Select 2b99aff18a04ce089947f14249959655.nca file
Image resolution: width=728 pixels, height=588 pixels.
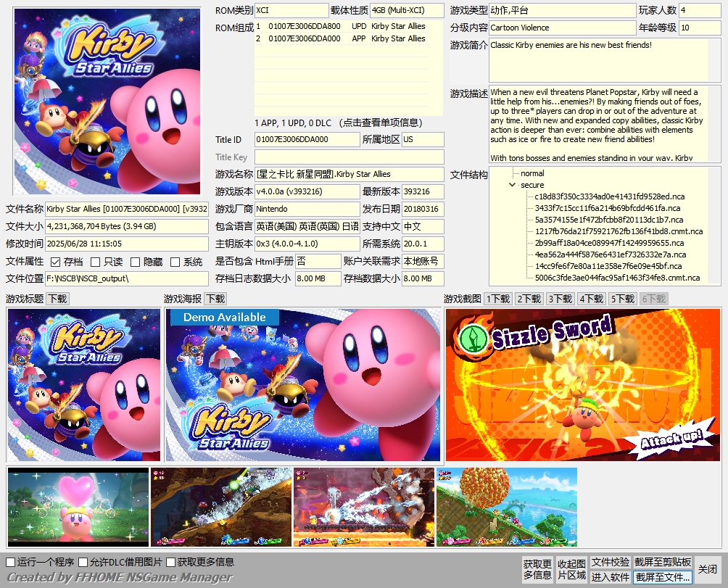pyautogui.click(x=609, y=243)
